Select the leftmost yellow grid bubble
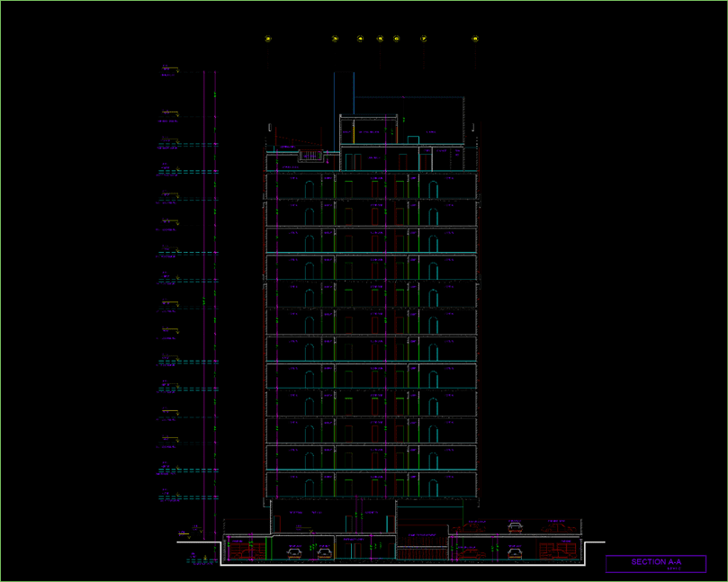728x582 pixels. (268, 39)
